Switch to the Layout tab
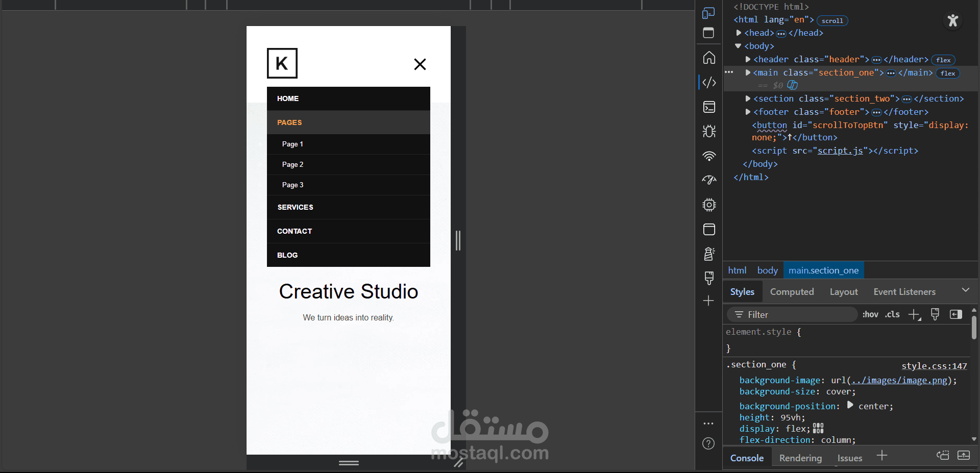 click(843, 292)
